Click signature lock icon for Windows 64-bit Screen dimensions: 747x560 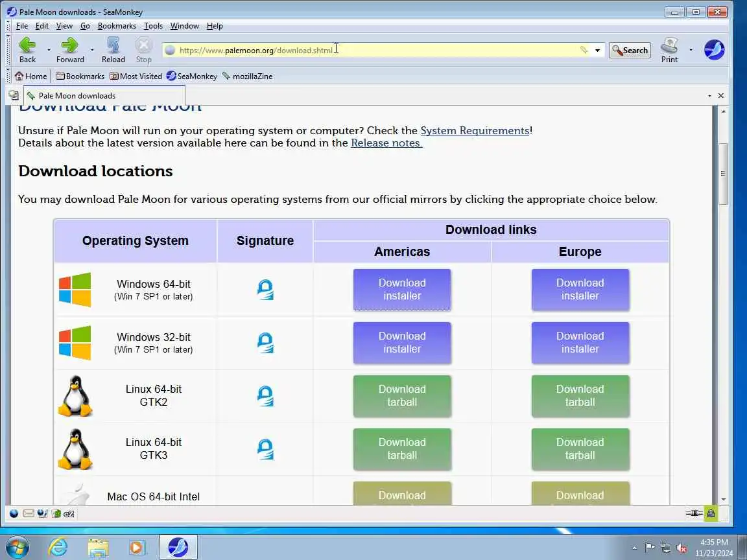point(265,290)
